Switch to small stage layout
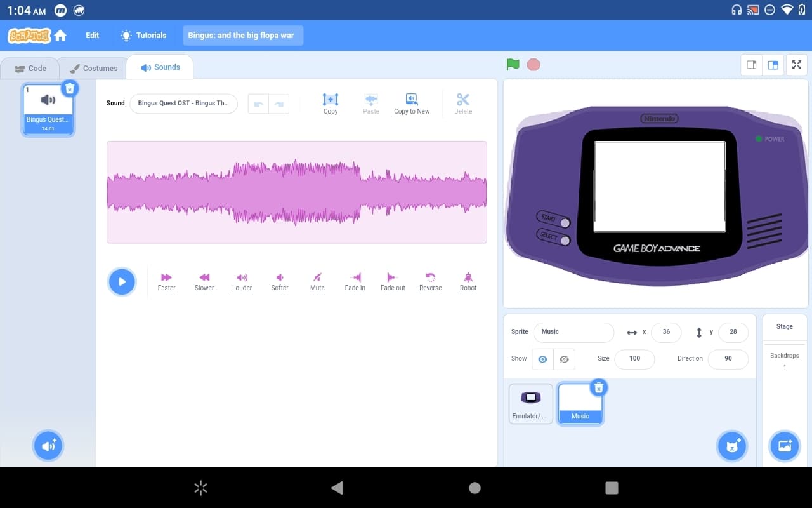 752,65
